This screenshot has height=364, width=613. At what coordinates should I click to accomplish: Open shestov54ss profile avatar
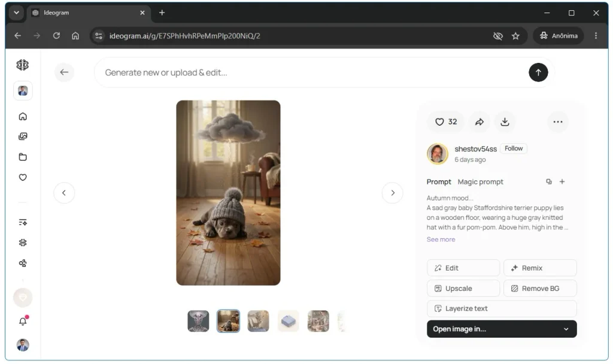(438, 154)
